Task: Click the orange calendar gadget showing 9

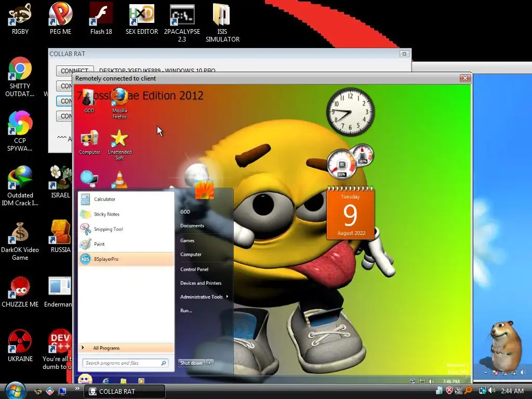Action: [x=351, y=212]
